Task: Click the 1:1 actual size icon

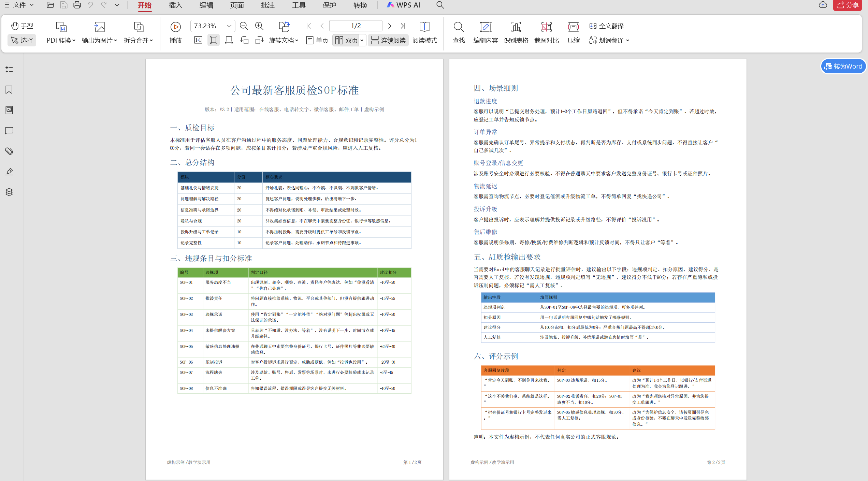Action: tap(198, 40)
